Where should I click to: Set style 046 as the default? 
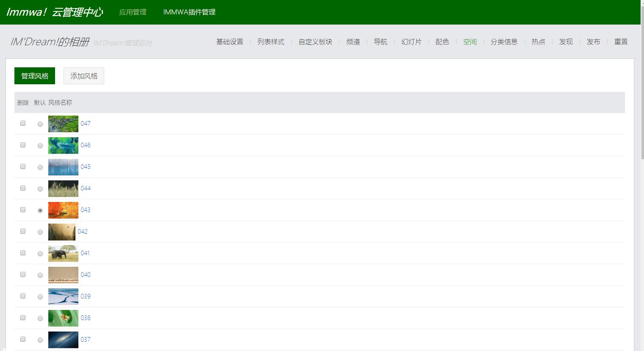pyautogui.click(x=40, y=146)
